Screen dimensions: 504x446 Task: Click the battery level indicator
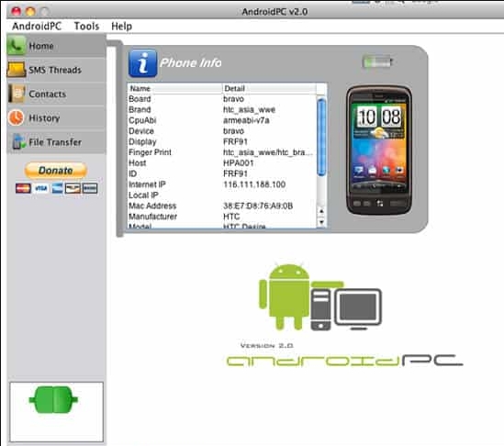[x=377, y=61]
